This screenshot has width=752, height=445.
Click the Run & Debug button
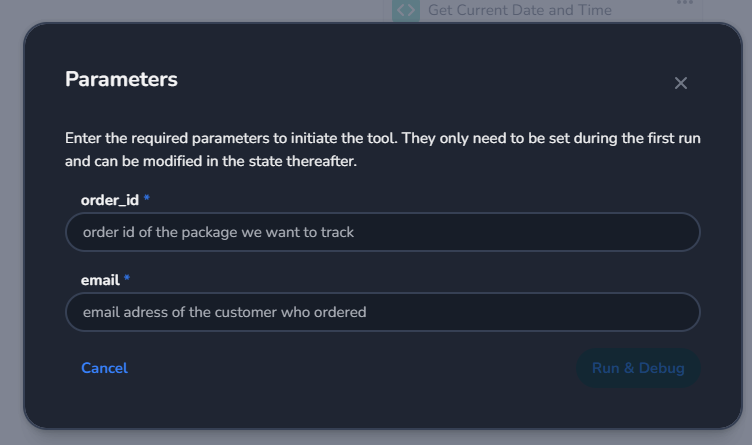(x=638, y=368)
